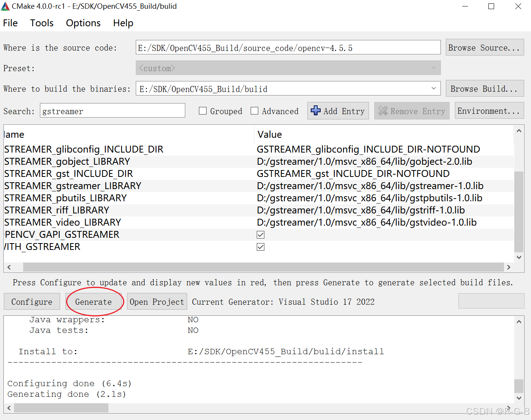Screen dimensions: 531x420
Task: Open the Options menu
Action: click(83, 23)
